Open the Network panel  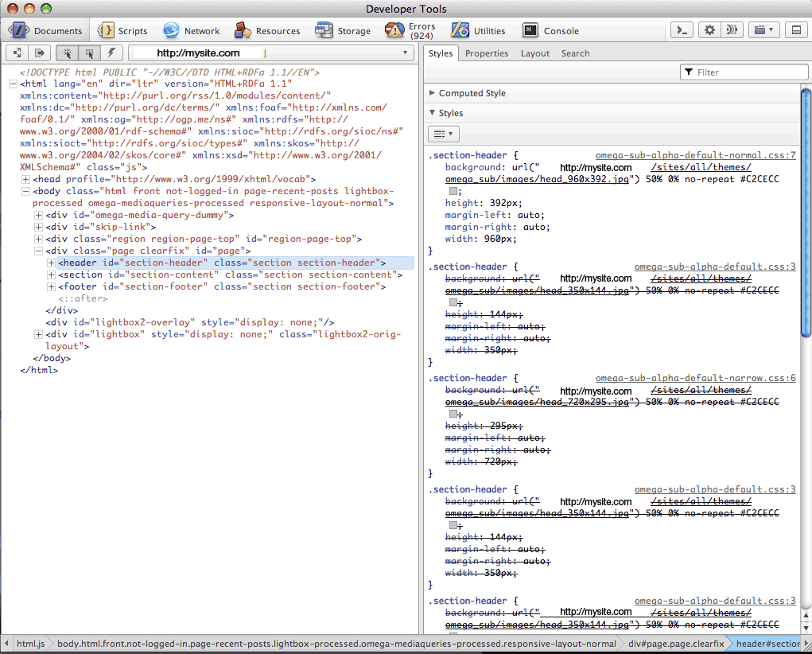point(192,30)
